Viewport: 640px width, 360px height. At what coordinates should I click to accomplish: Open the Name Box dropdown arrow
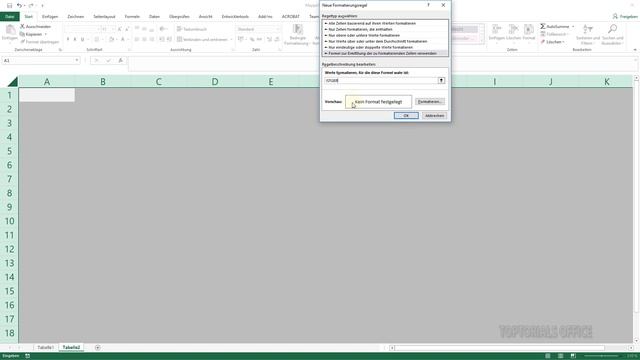point(76,60)
